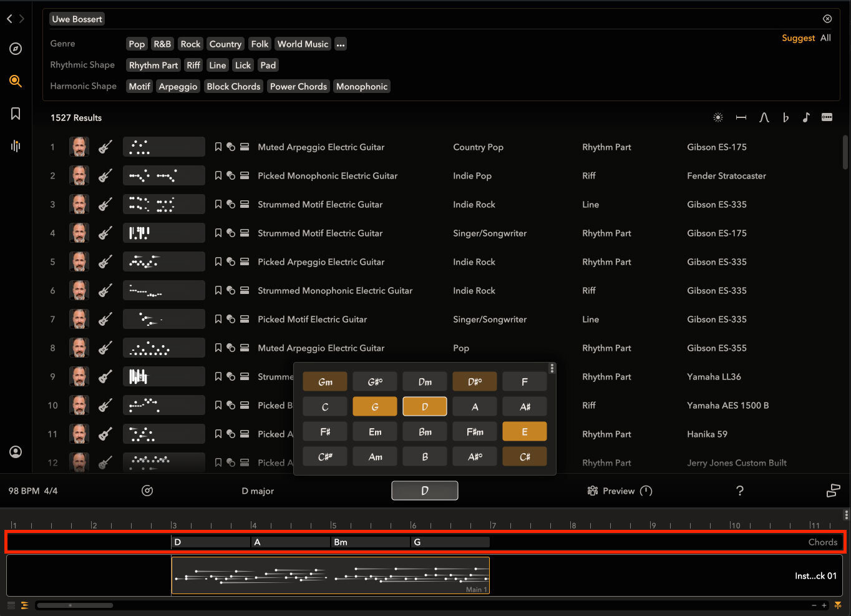Click the flat symbol icon above results
This screenshot has height=616, width=851.
[785, 117]
